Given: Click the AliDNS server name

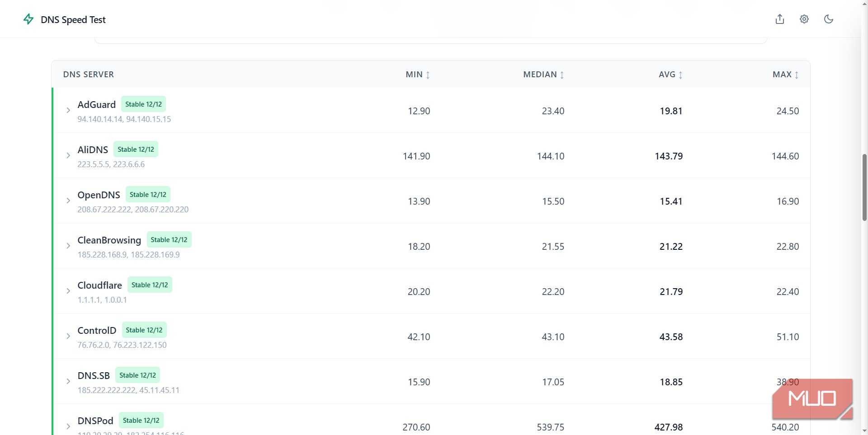Looking at the screenshot, I should coord(93,150).
